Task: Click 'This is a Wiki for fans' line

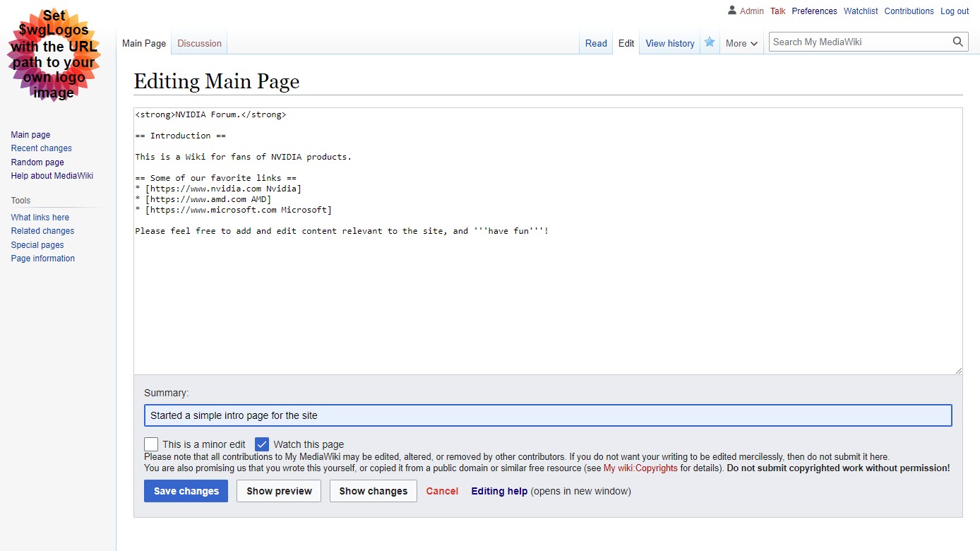Action: pos(243,157)
